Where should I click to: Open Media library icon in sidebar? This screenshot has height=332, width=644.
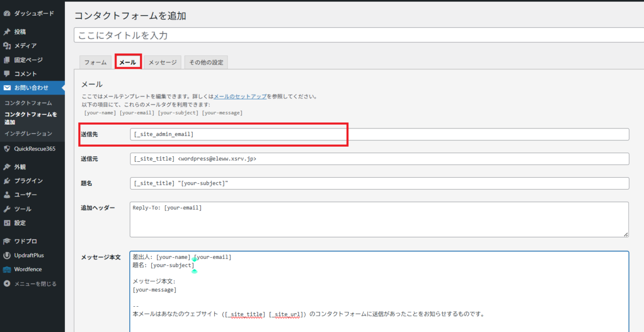[7, 46]
